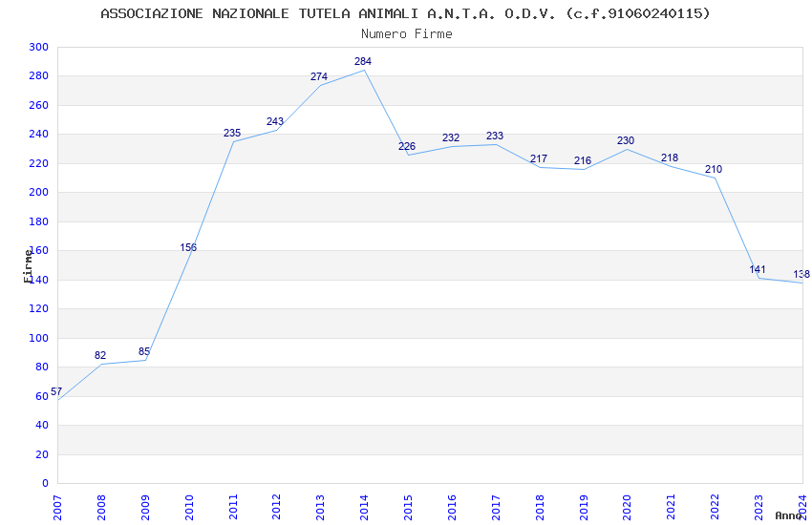
Task: Click the Anno axis title
Action: [788, 515]
